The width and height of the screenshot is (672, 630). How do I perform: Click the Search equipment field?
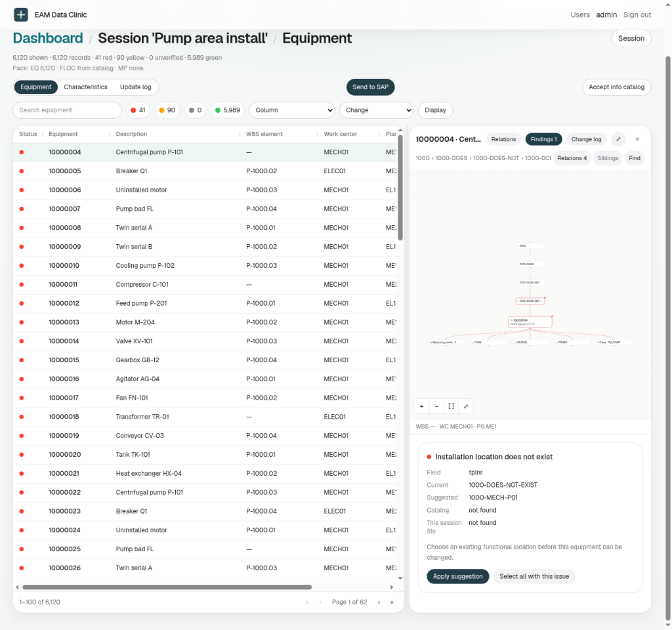(68, 110)
